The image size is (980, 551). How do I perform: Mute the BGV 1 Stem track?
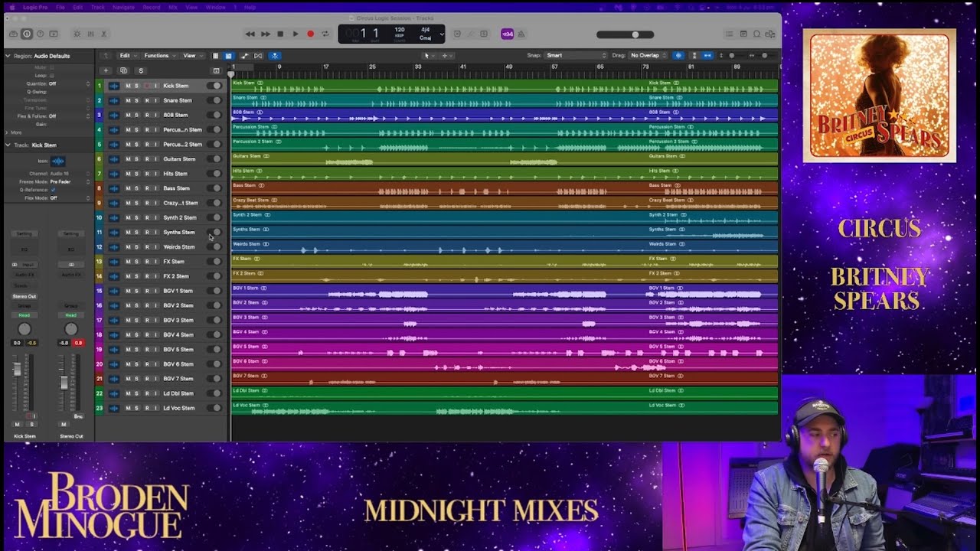click(128, 291)
